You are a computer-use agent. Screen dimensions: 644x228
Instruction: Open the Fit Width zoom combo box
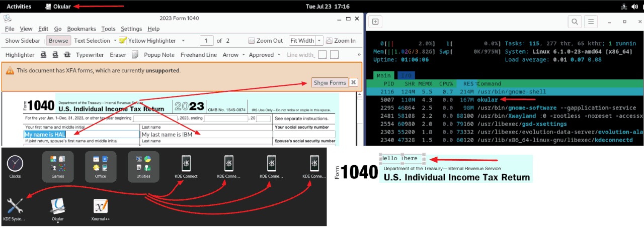[x=305, y=41]
